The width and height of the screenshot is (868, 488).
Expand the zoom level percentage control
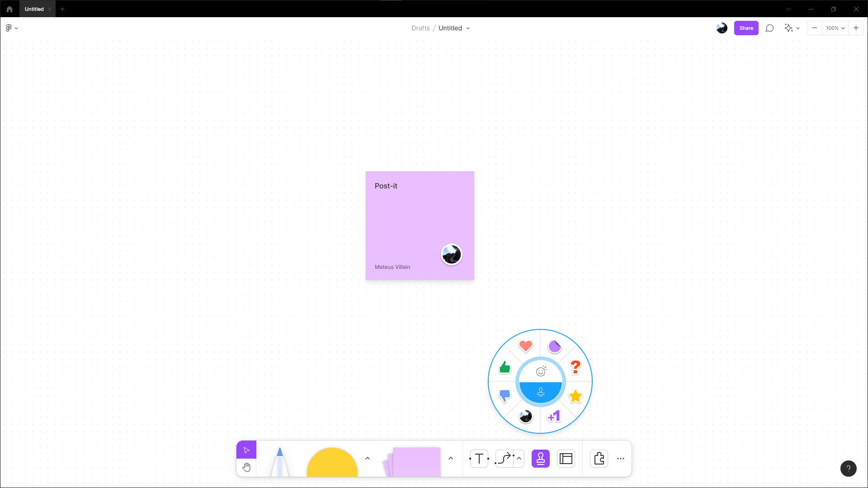point(844,28)
